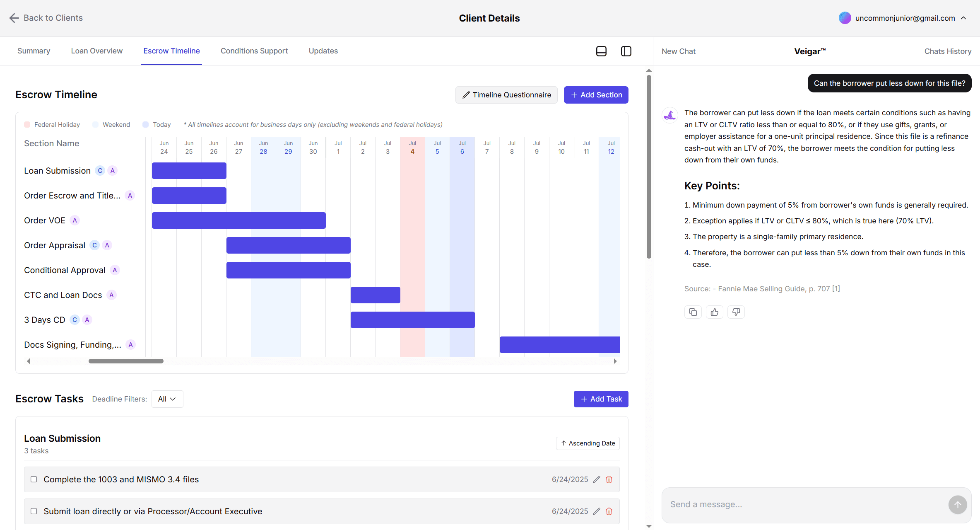980x530 pixels.
Task: Click the A badge on Order Escrow and Title row
Action: pyautogui.click(x=130, y=196)
